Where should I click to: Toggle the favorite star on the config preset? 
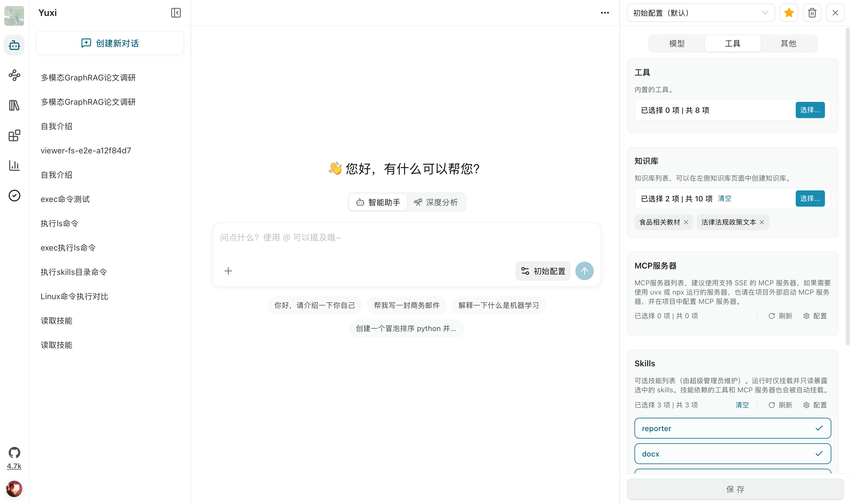(789, 12)
